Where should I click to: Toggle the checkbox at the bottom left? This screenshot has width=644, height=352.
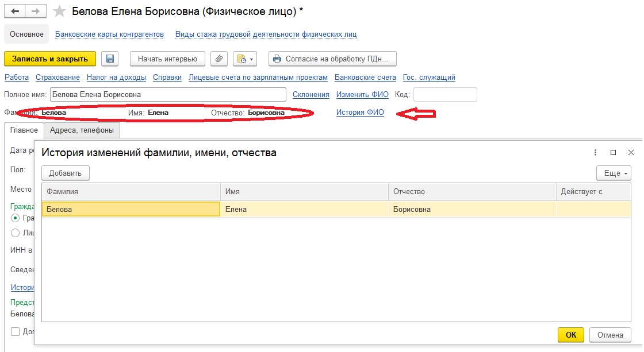[x=16, y=331]
